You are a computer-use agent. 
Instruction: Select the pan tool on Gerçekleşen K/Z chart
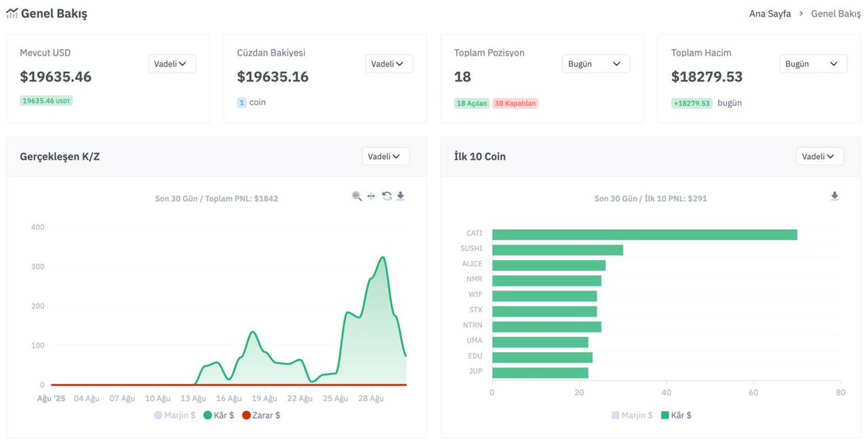[371, 196]
